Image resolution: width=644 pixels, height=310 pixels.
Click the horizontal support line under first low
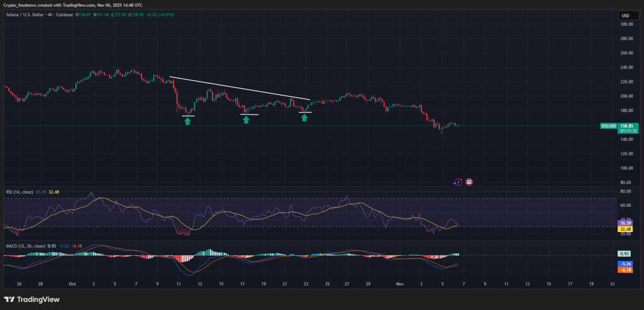click(x=188, y=116)
